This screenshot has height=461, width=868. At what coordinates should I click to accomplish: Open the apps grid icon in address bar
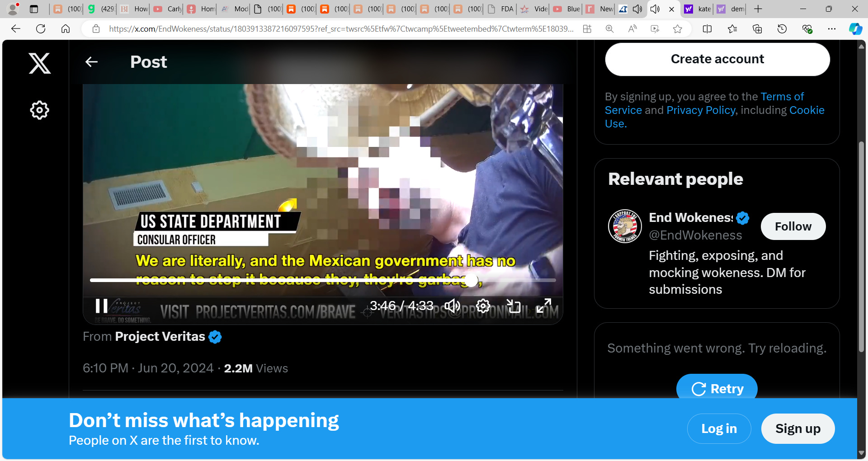click(587, 29)
